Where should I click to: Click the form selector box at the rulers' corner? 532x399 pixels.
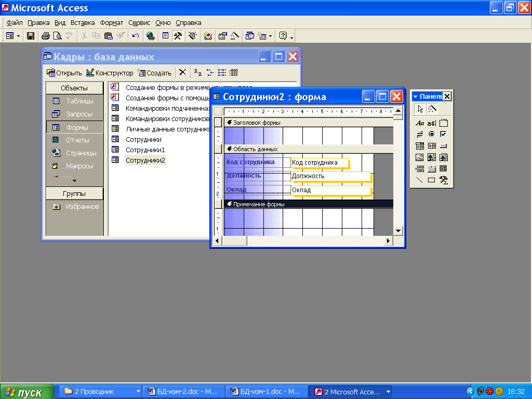pos(218,111)
